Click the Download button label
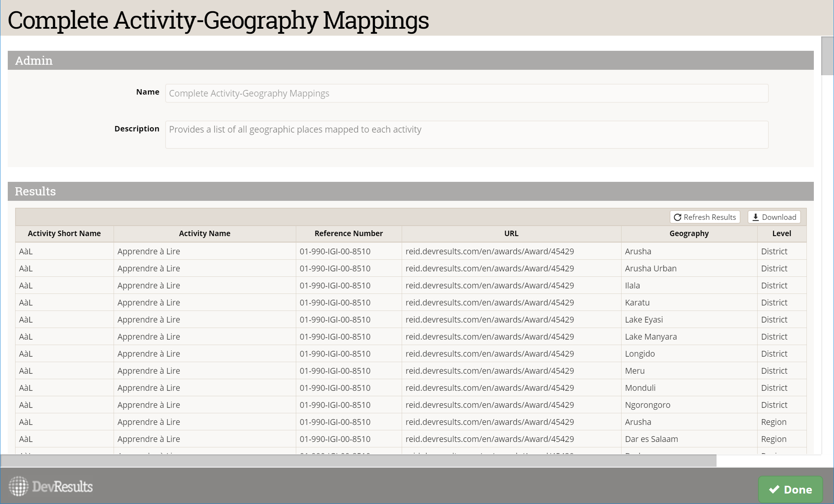Screen dimensions: 834x504 779,217
